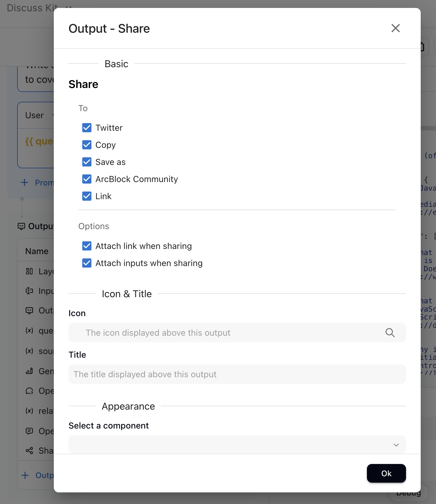
Task: Uncheck the Twitter share checkbox
Action: coord(87,128)
